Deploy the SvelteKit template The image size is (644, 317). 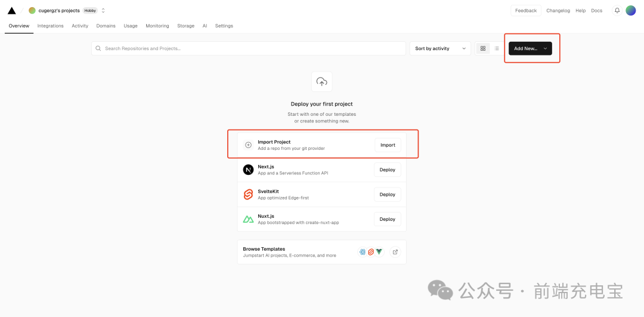pyautogui.click(x=388, y=195)
